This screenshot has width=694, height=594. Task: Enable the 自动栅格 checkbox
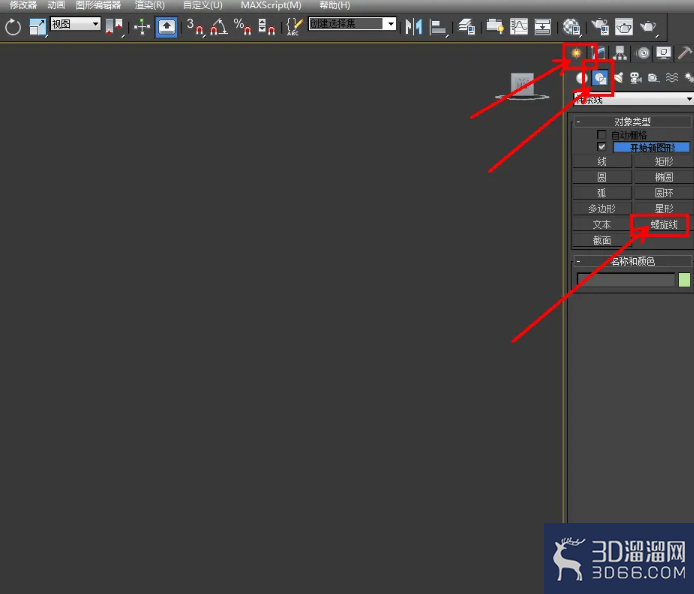[x=601, y=134]
